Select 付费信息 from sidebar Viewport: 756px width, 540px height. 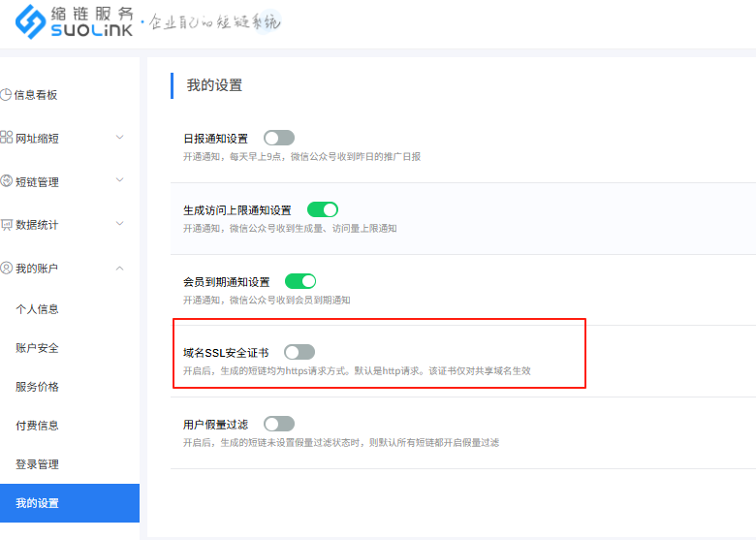point(37,426)
